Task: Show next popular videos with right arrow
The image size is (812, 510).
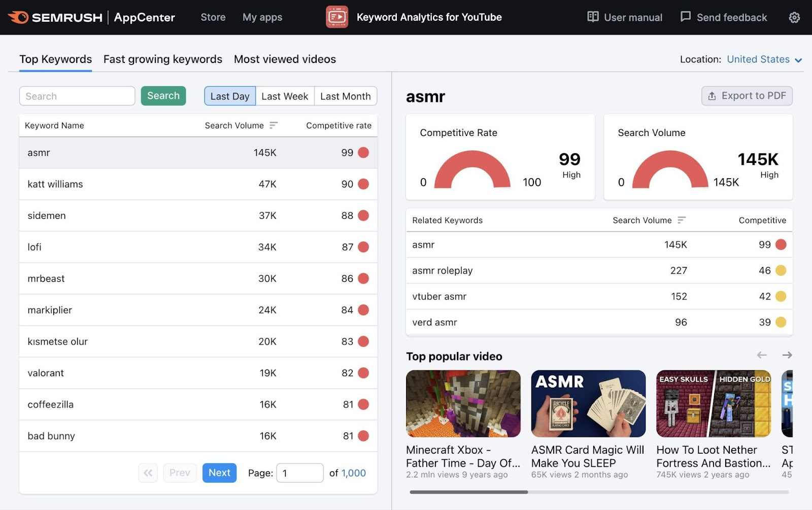Action: click(x=787, y=355)
